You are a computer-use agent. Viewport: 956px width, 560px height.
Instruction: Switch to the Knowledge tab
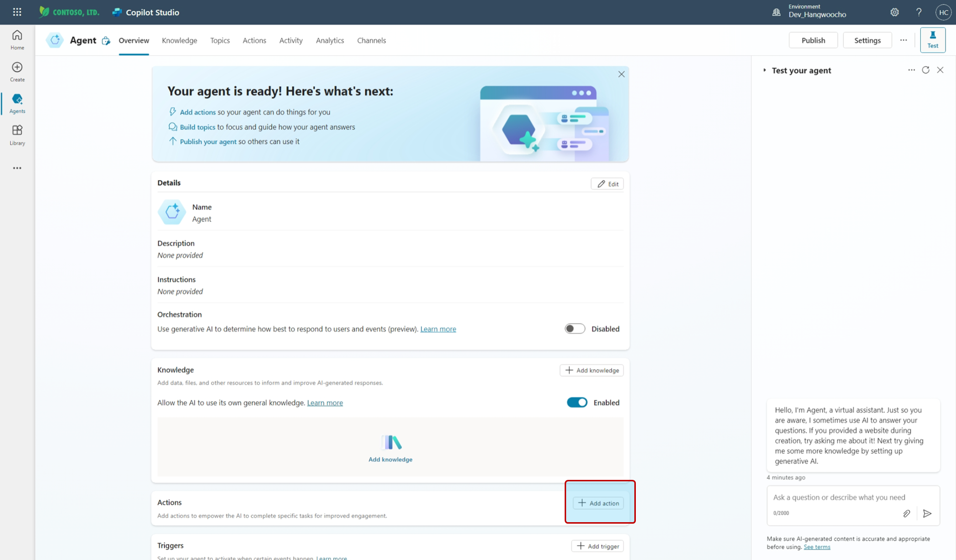[179, 40]
